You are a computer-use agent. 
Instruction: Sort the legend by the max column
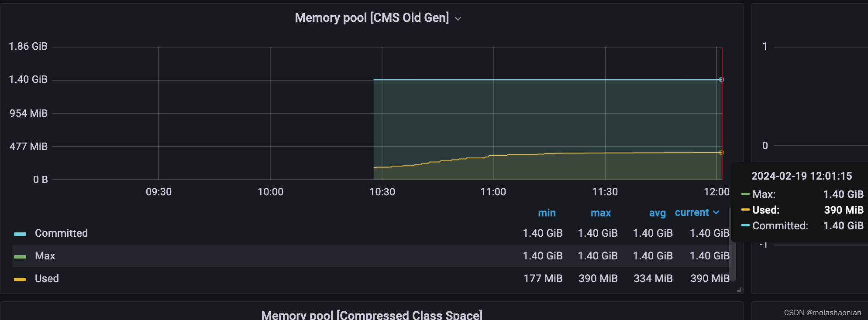click(x=601, y=213)
